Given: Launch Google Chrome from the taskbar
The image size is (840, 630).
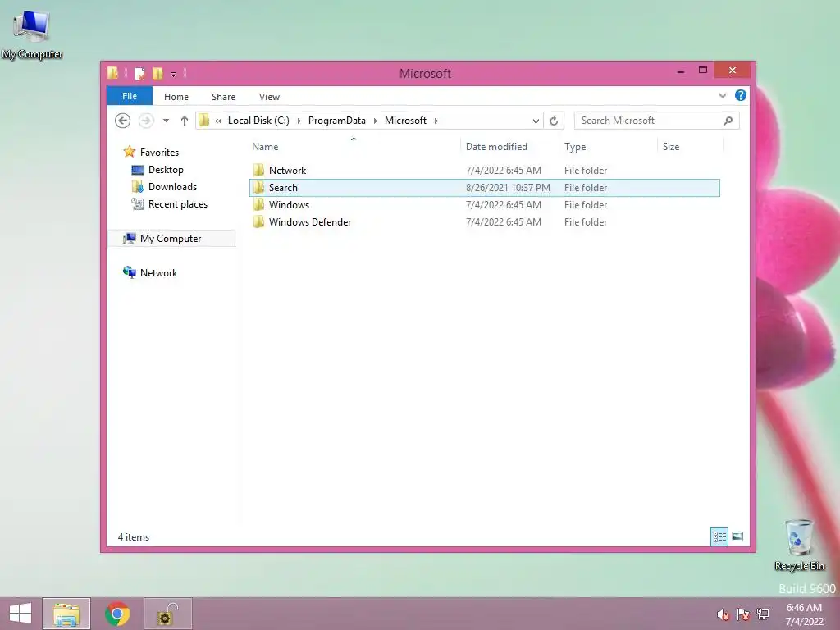Looking at the screenshot, I should (x=117, y=614).
